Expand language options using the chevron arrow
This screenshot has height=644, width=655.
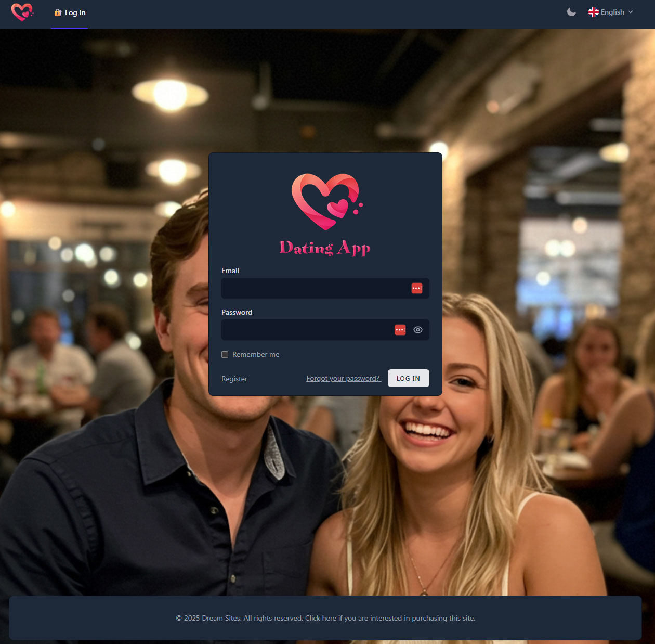click(x=631, y=12)
